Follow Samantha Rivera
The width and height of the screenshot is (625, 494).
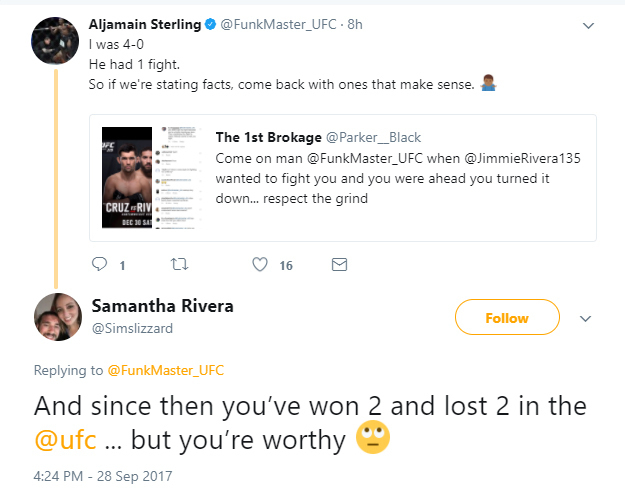(506, 318)
